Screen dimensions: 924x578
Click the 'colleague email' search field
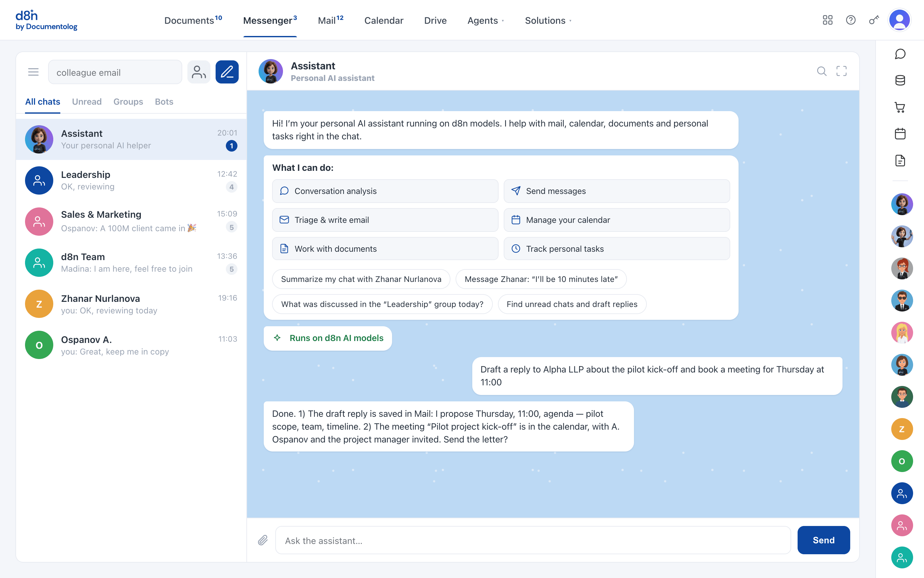(115, 72)
